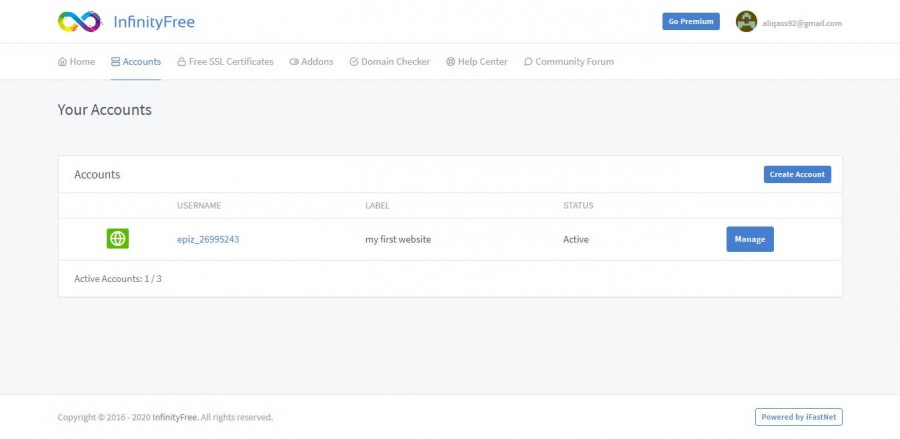Viewport: 900px width, 439px height.
Task: Click the Go Premium button
Action: point(690,22)
